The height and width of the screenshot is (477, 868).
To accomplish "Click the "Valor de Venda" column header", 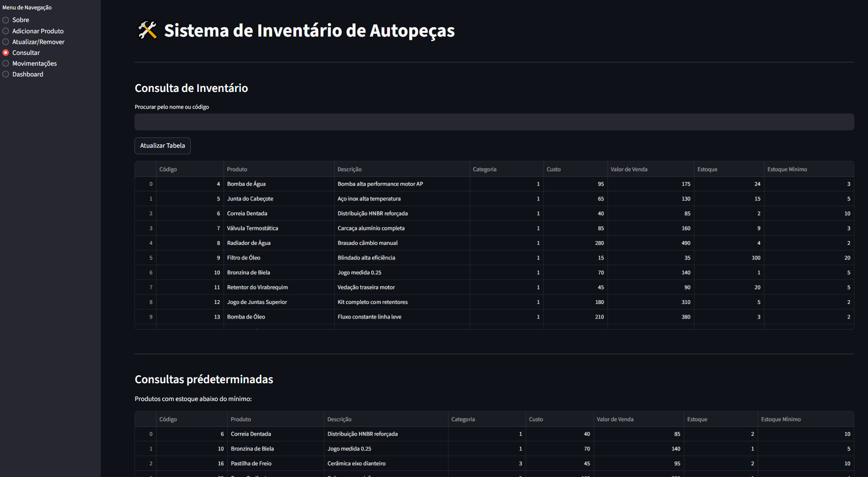I will pyautogui.click(x=629, y=169).
